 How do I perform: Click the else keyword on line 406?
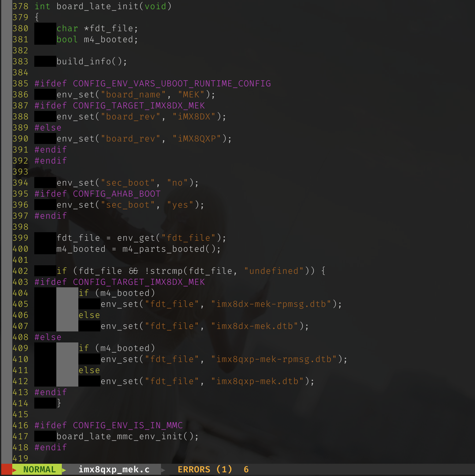pos(89,315)
